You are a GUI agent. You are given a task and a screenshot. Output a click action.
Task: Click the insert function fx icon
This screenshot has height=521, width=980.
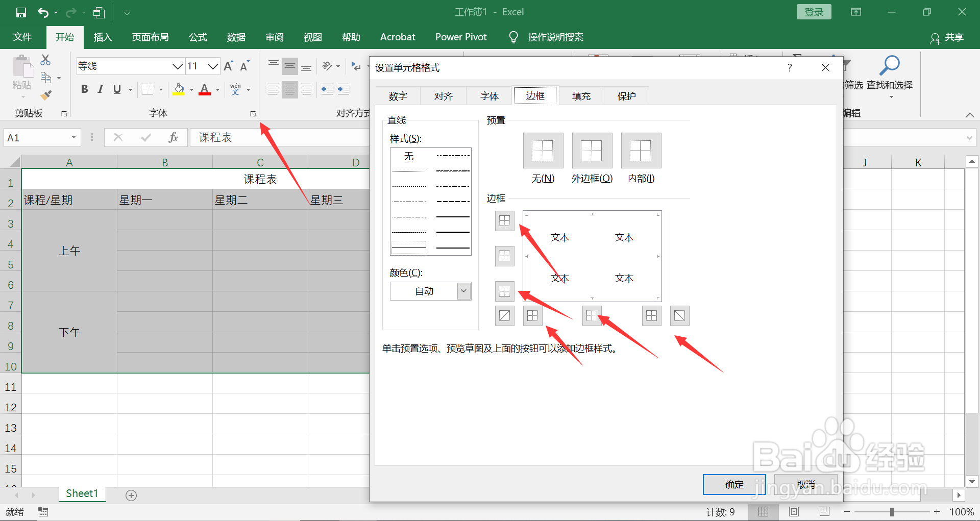173,137
